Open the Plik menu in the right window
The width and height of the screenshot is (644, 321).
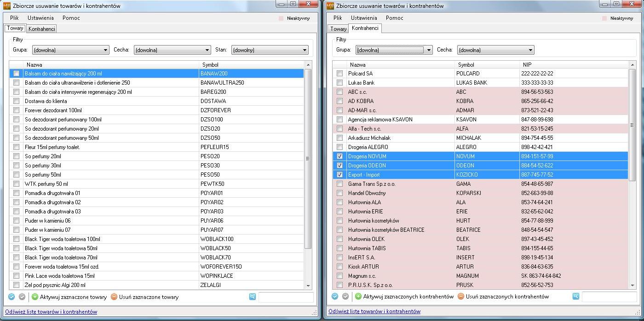[x=338, y=18]
